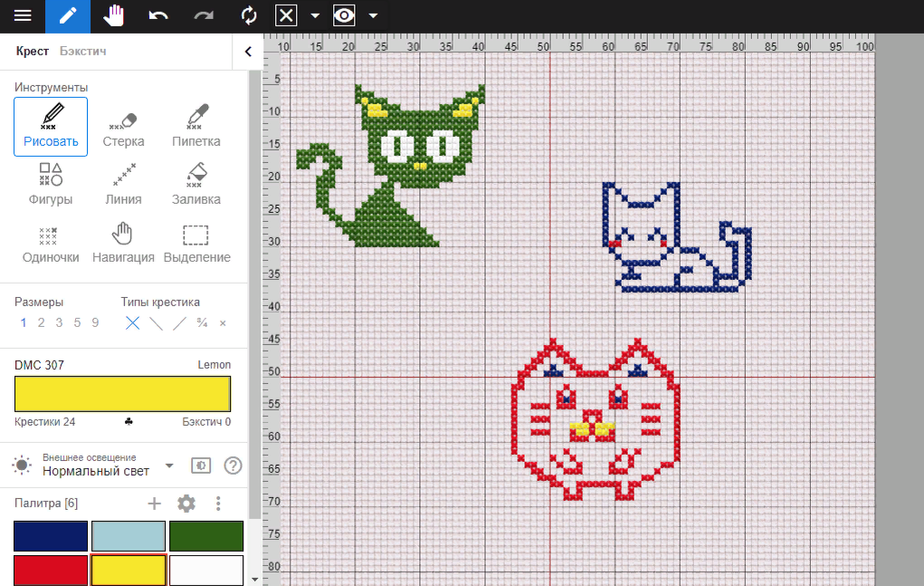Activate the pencil edit mode button

pyautogui.click(x=68, y=16)
